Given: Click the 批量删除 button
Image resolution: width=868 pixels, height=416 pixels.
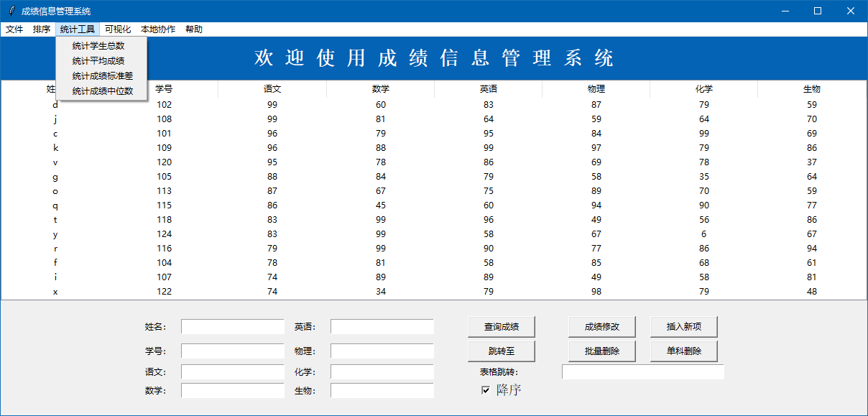Looking at the screenshot, I should click(602, 351).
